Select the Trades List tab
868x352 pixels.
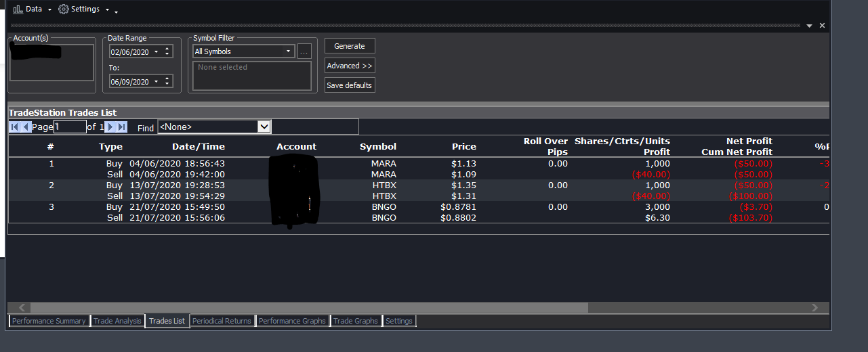pos(167,321)
